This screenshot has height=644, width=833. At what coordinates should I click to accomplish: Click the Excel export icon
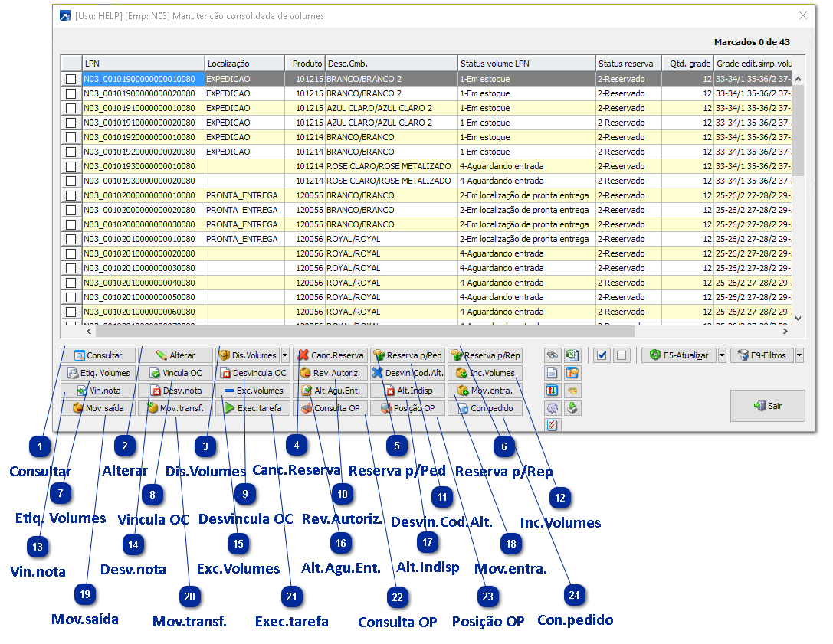[572, 355]
